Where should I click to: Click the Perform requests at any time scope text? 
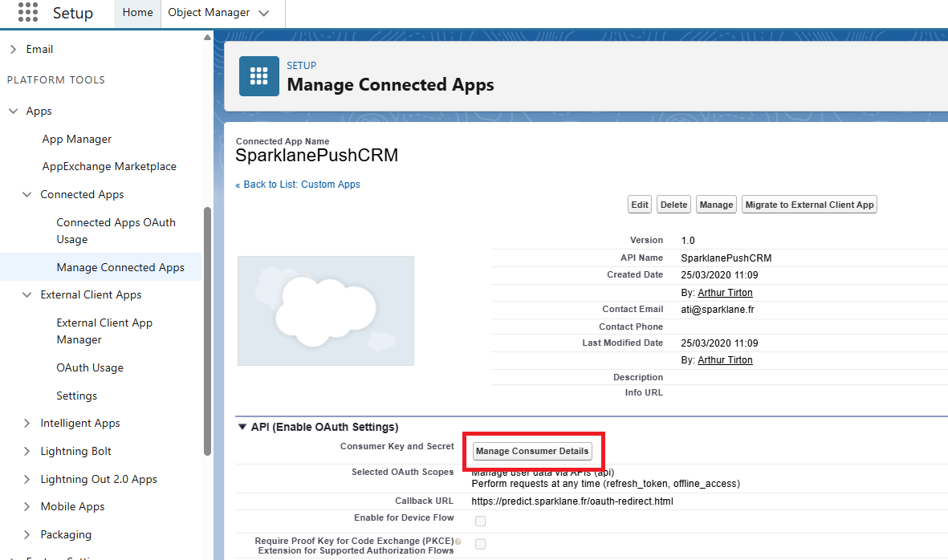pos(606,483)
